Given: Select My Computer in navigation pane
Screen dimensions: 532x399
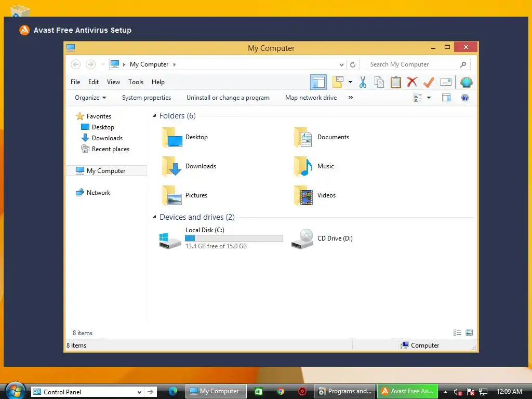Looking at the screenshot, I should point(106,170).
